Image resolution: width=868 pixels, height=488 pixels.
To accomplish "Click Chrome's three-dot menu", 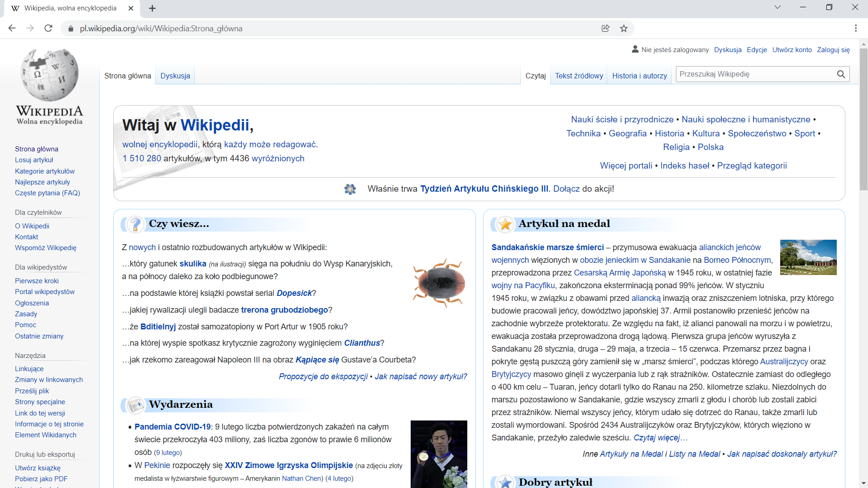I will click(x=856, y=28).
